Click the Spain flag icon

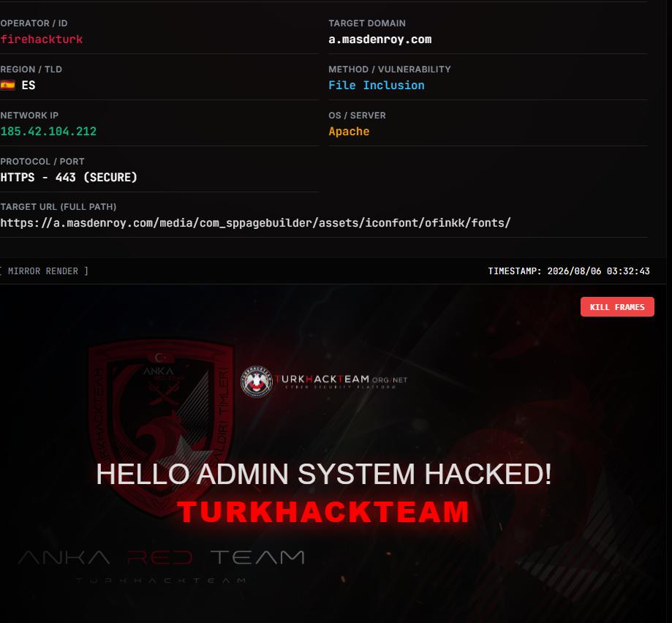coord(8,86)
